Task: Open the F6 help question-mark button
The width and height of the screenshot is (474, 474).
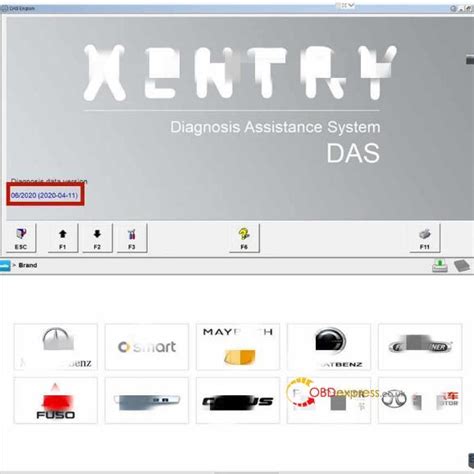Action: (x=244, y=238)
